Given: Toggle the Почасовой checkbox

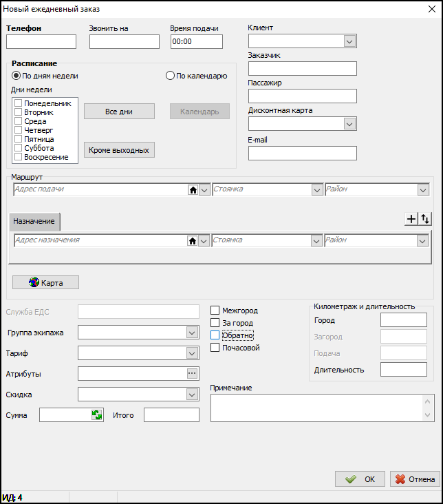Looking at the screenshot, I should point(215,348).
